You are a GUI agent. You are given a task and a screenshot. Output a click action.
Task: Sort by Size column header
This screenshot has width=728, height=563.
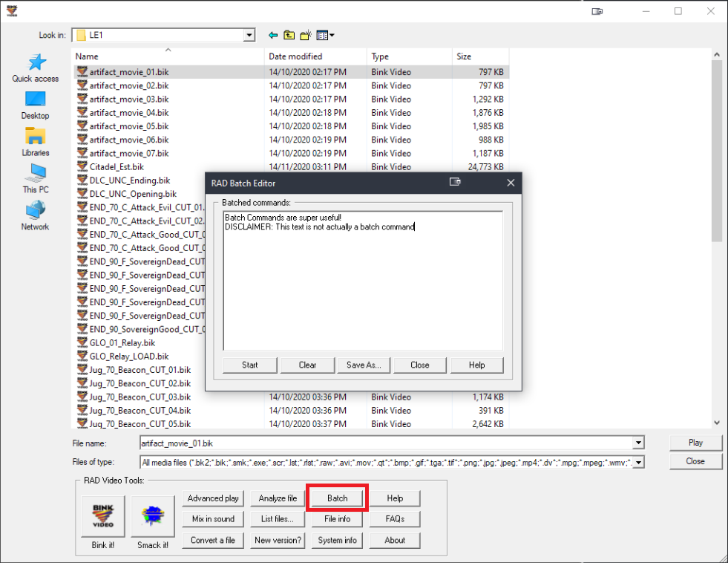tap(481, 56)
